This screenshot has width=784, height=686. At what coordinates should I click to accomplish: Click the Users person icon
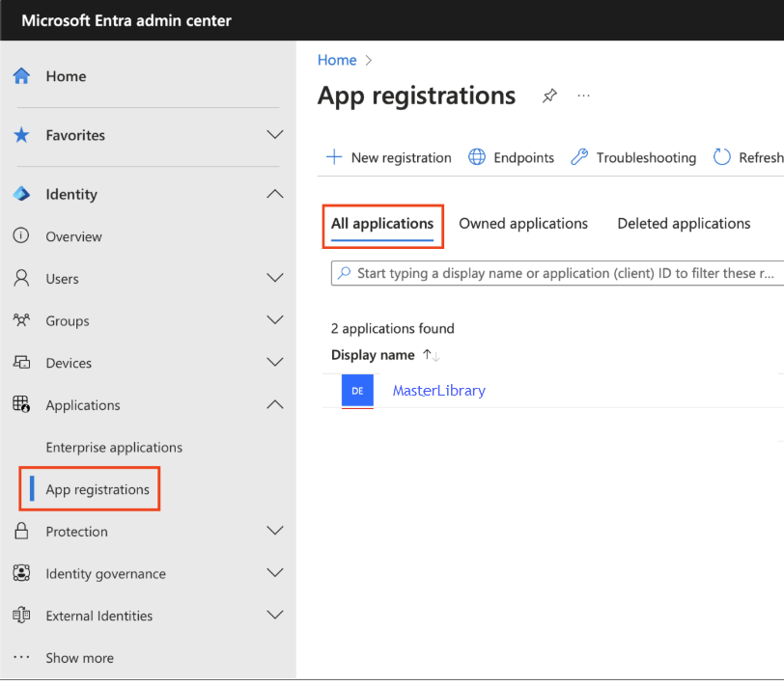coord(21,278)
